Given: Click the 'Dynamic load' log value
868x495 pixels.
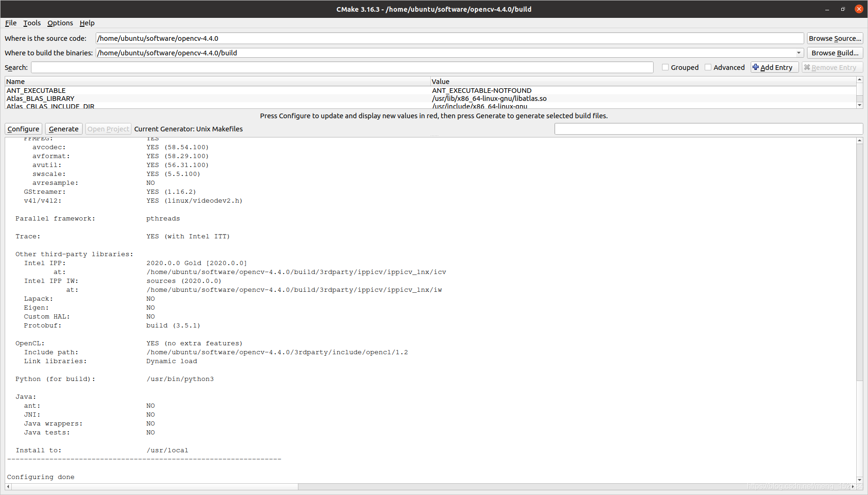Looking at the screenshot, I should [x=172, y=361].
